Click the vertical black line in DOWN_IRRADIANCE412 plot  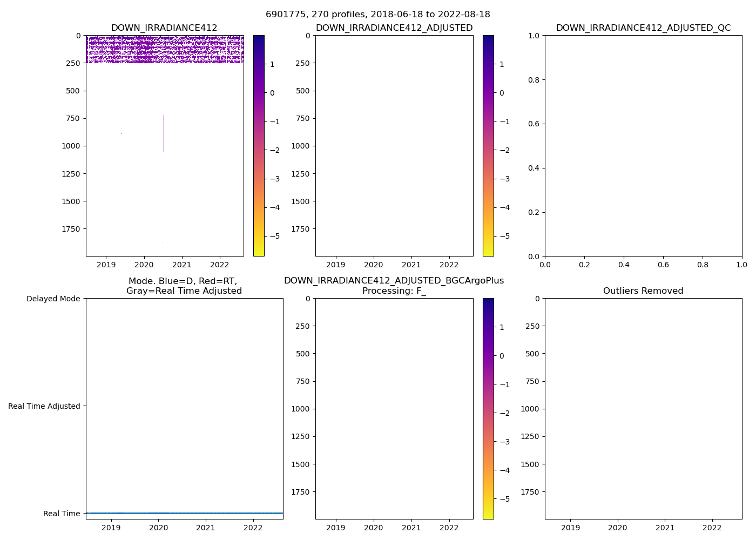(164, 133)
